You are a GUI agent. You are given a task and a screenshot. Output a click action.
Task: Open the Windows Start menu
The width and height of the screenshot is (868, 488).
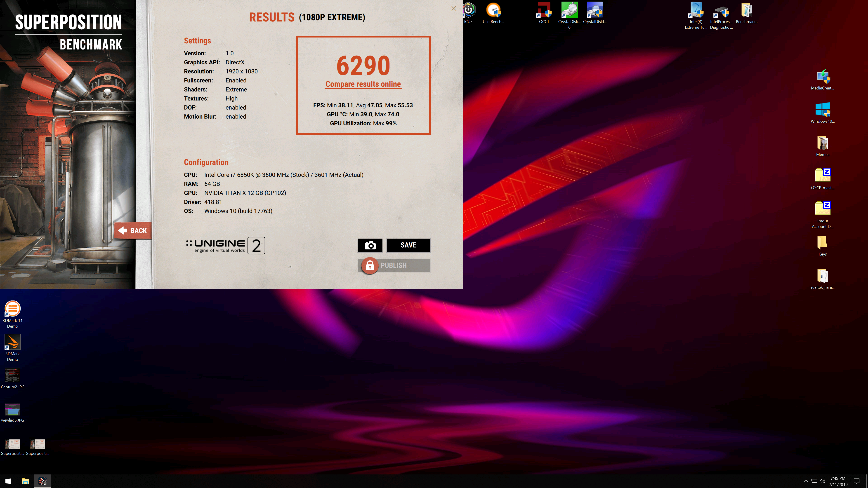(x=8, y=481)
